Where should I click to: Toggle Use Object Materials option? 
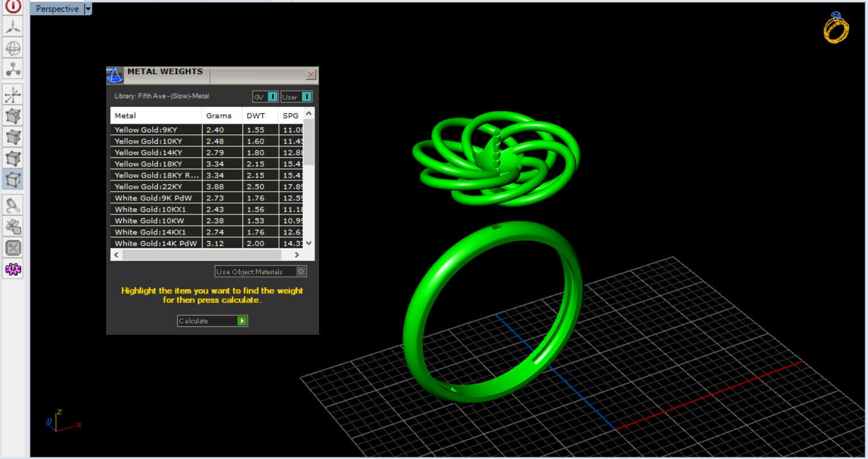(x=261, y=272)
